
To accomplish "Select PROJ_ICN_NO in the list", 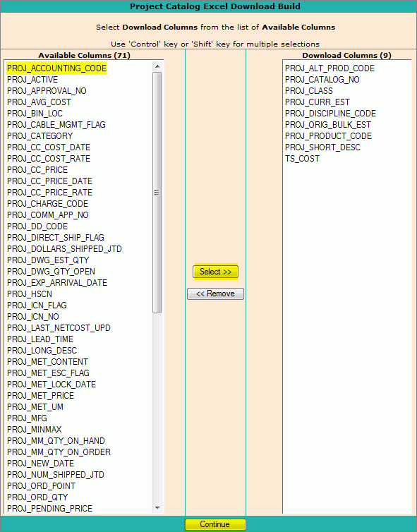I will pos(33,317).
